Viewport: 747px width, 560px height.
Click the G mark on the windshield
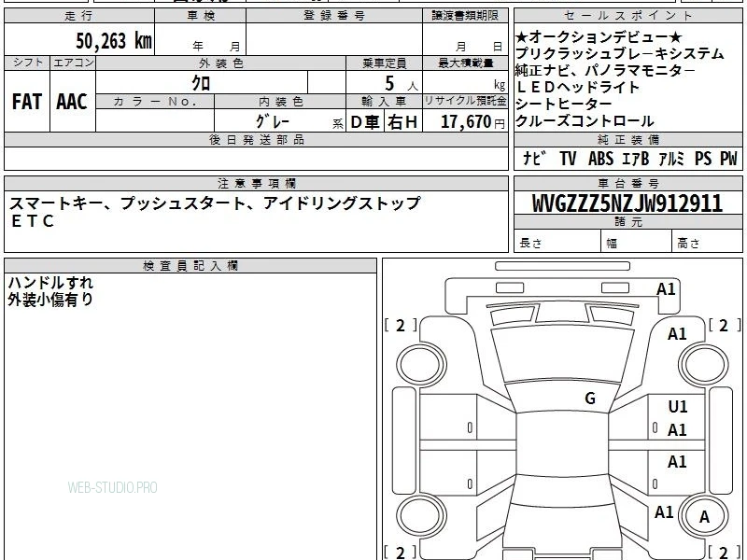coord(590,399)
